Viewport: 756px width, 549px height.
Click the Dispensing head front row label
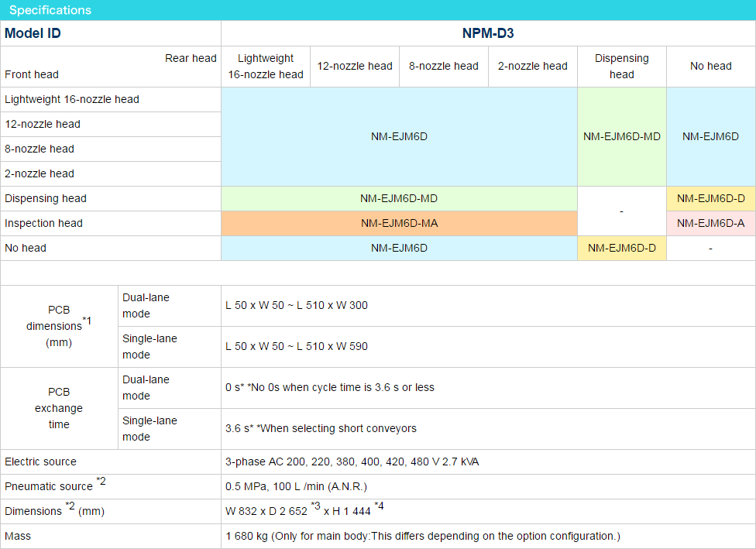click(46, 198)
